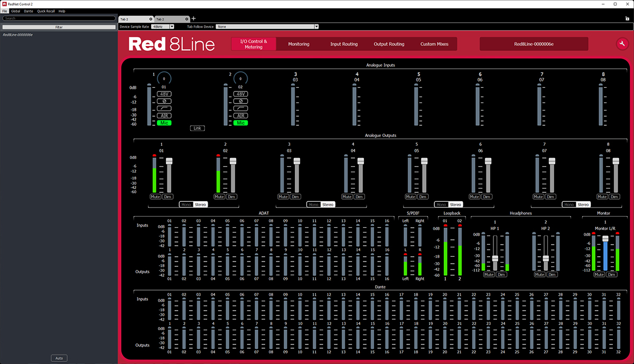
Task: Dim the Monitor L/R output
Action: 612,275
